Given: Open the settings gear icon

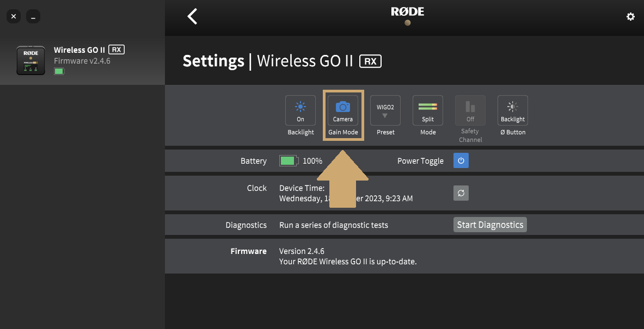Looking at the screenshot, I should (630, 16).
